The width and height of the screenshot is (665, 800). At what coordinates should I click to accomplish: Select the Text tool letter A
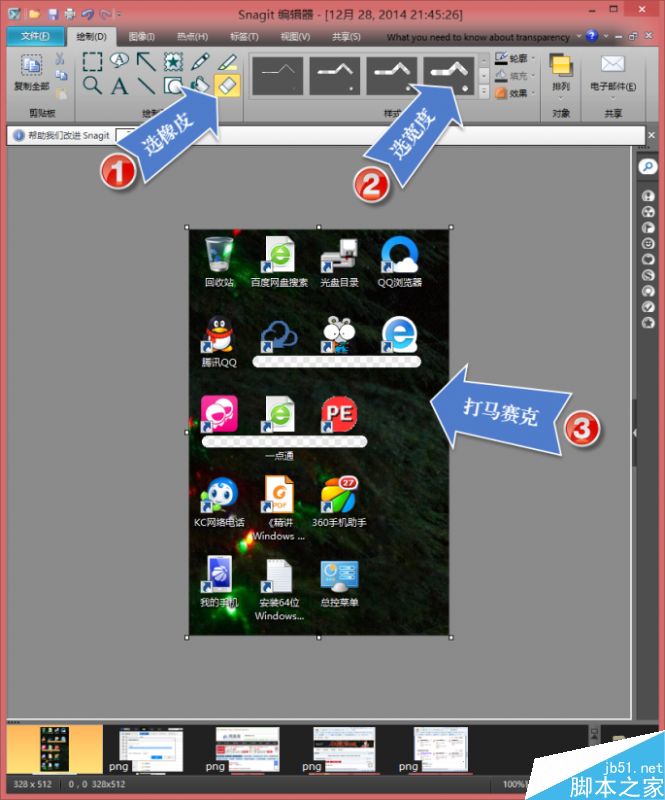tap(119, 86)
